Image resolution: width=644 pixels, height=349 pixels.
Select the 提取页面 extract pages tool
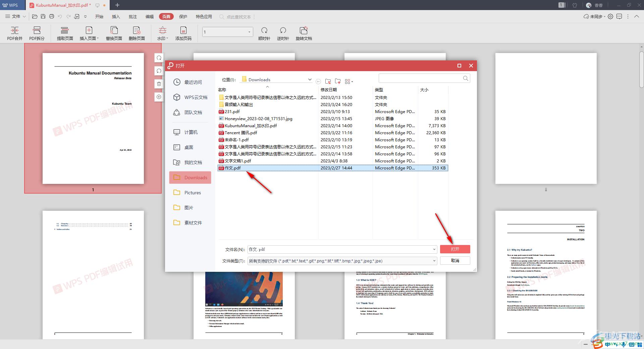tap(65, 34)
